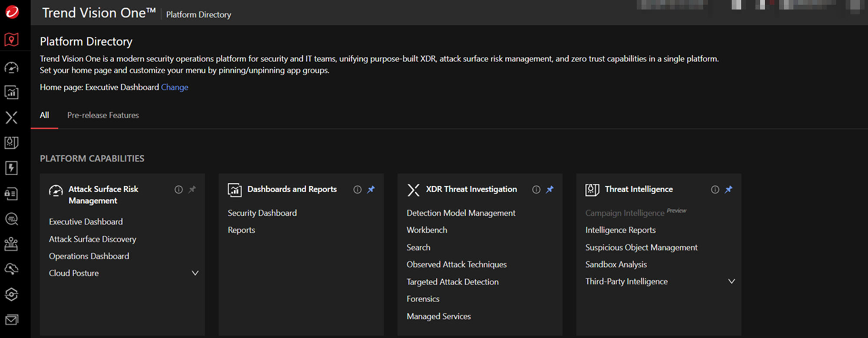Click the Trend Micro logo
The width and height of the screenshot is (868, 338).
[x=12, y=12]
